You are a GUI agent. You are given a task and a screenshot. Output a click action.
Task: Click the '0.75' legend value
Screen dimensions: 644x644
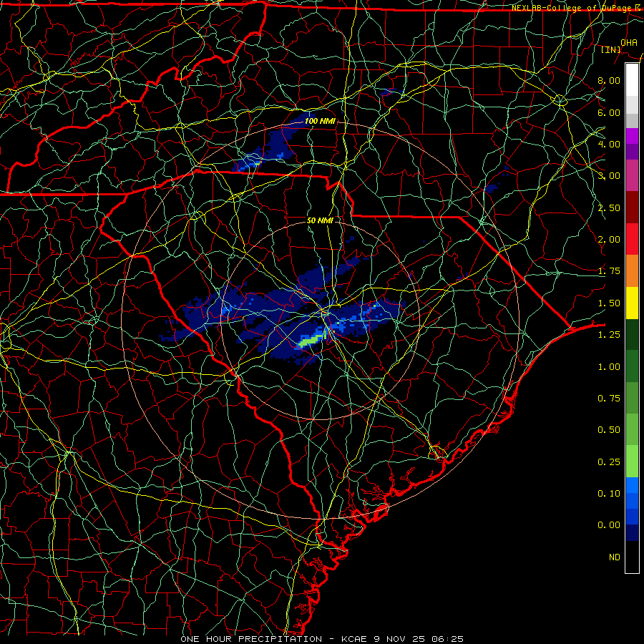[609, 399]
